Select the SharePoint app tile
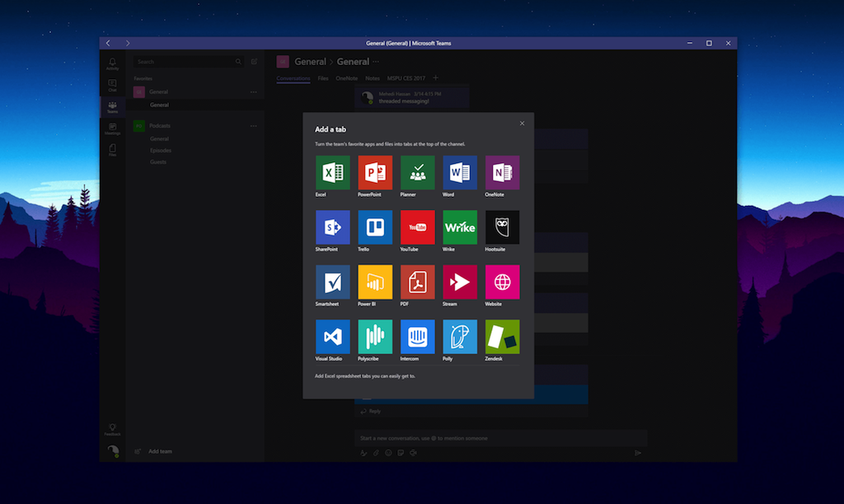The height and width of the screenshot is (504, 844). point(333,227)
